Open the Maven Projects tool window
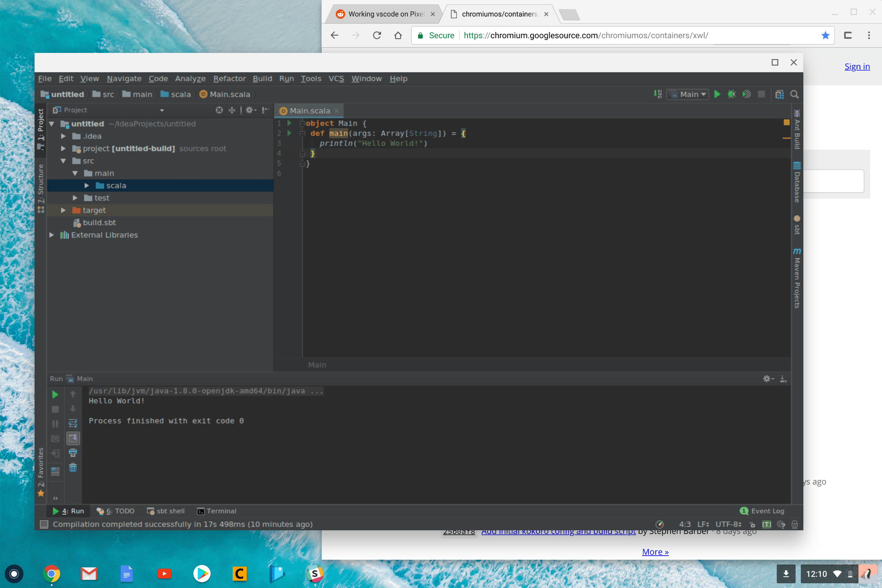The image size is (882, 588). (x=796, y=277)
